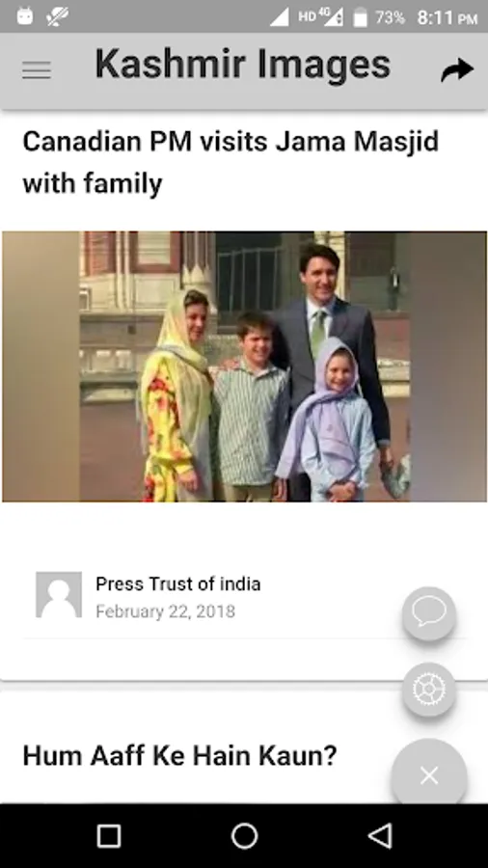
Task: Tap battery icon in status bar
Action: click(x=360, y=17)
